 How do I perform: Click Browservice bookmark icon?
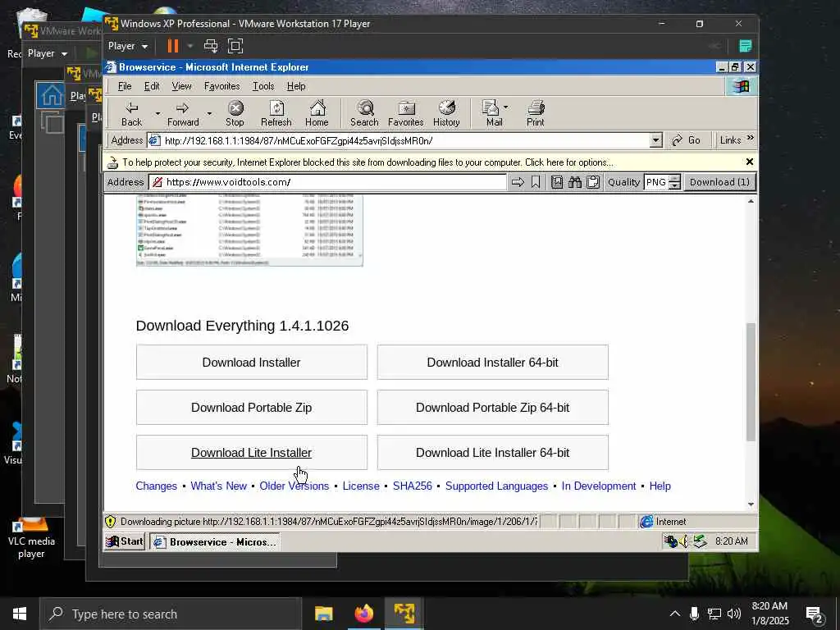coord(535,182)
